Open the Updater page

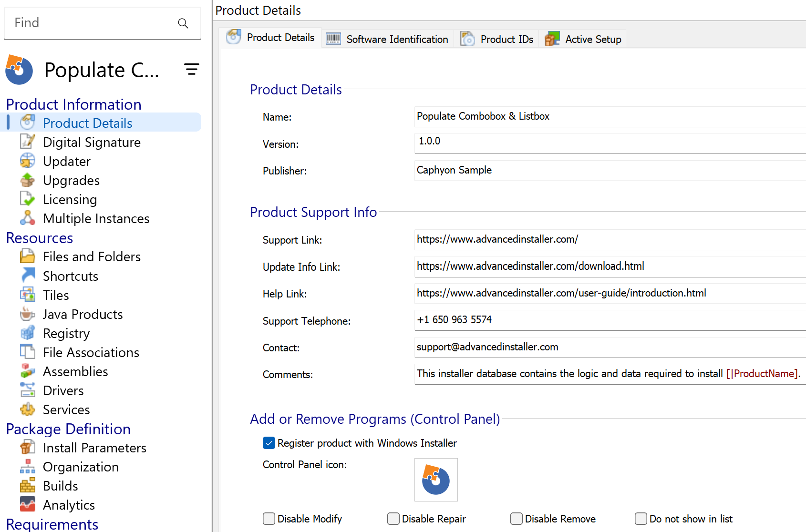[67, 161]
